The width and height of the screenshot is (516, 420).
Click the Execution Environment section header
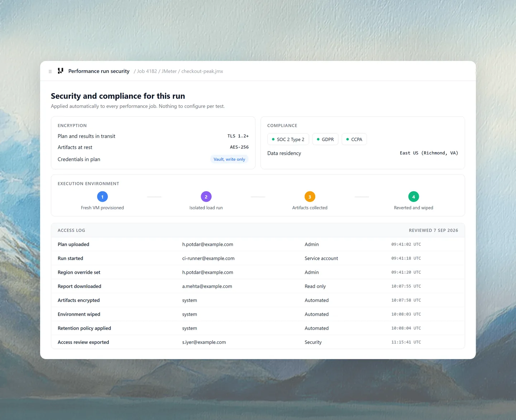tap(88, 184)
